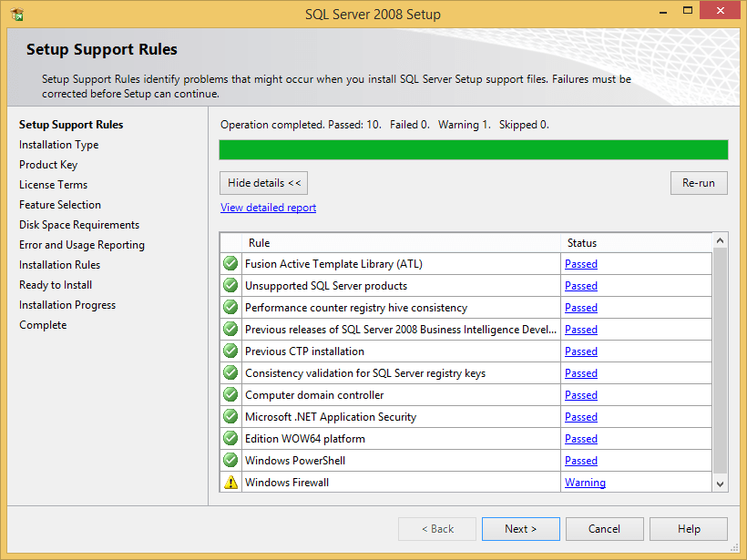Open Passed status for Unsupported SQL Server products
This screenshot has height=560, width=747.
click(580, 286)
